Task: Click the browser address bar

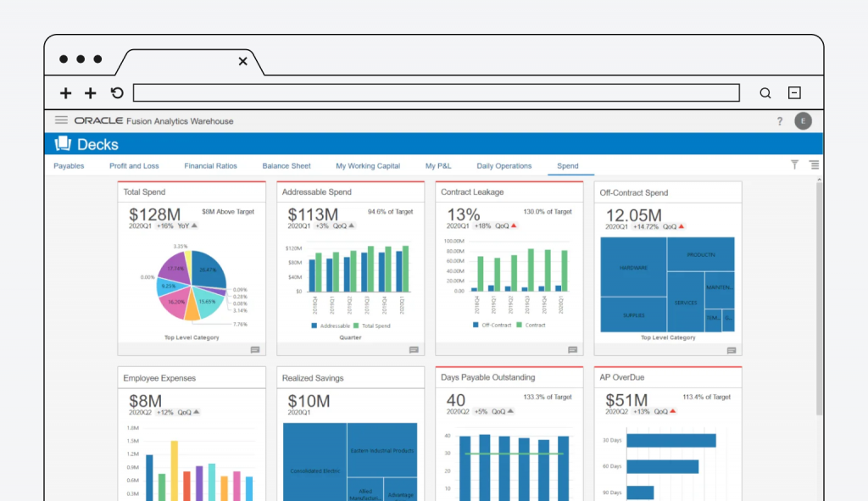Action: coord(436,93)
